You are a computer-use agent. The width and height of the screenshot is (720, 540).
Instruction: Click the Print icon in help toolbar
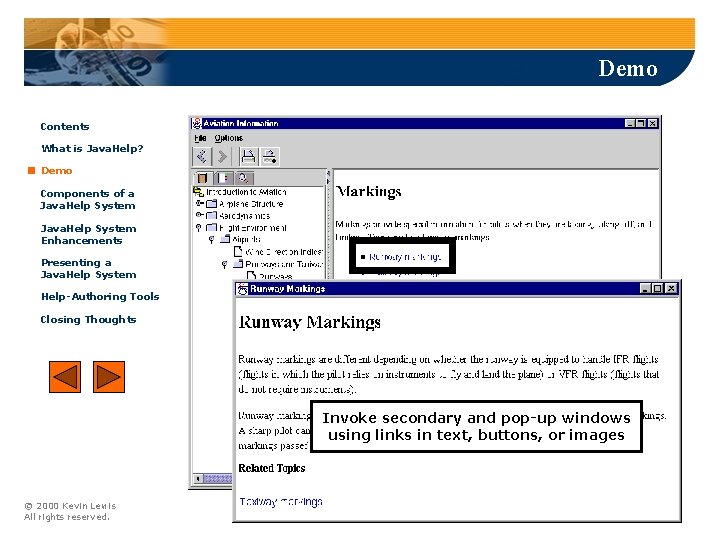(248, 157)
